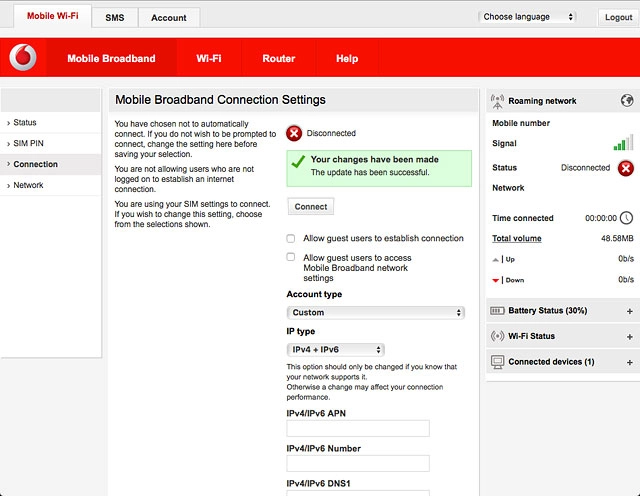Screen dimensions: 640x496
Task: Click the connected devices monitor icon
Action: pos(498,361)
